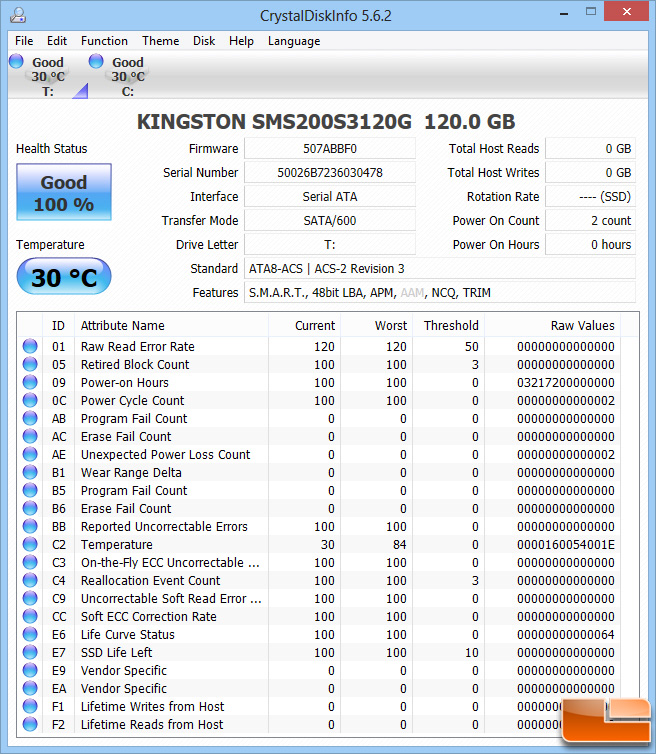Viewport: 656px width, 754px height.
Task: Click status orb for Power Cycle Count
Action: (30, 400)
